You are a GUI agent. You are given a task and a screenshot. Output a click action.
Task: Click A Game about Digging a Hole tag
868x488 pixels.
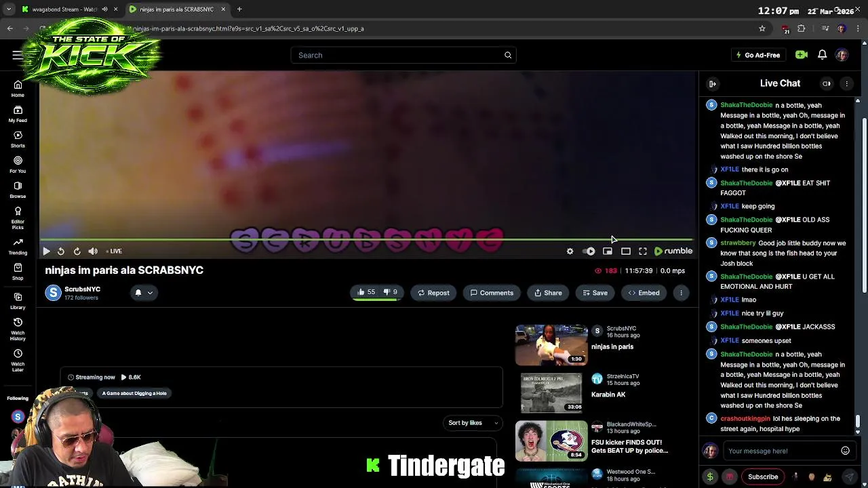click(134, 393)
